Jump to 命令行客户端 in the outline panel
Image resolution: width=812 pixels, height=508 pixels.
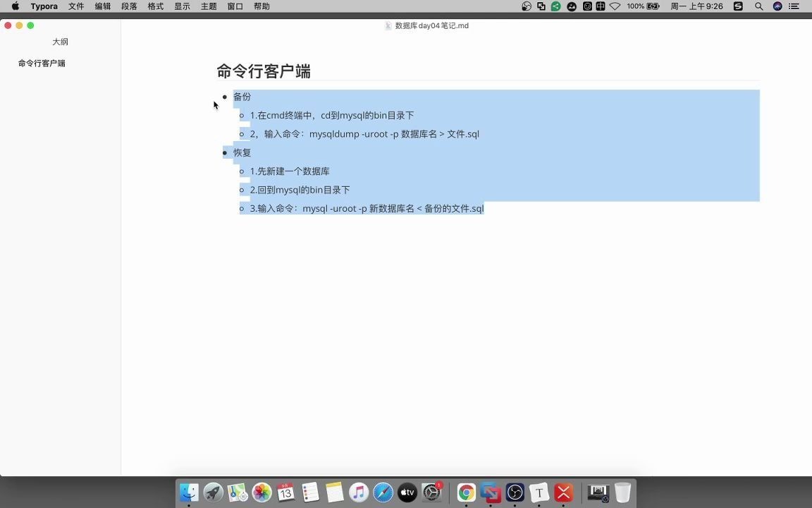coord(41,63)
